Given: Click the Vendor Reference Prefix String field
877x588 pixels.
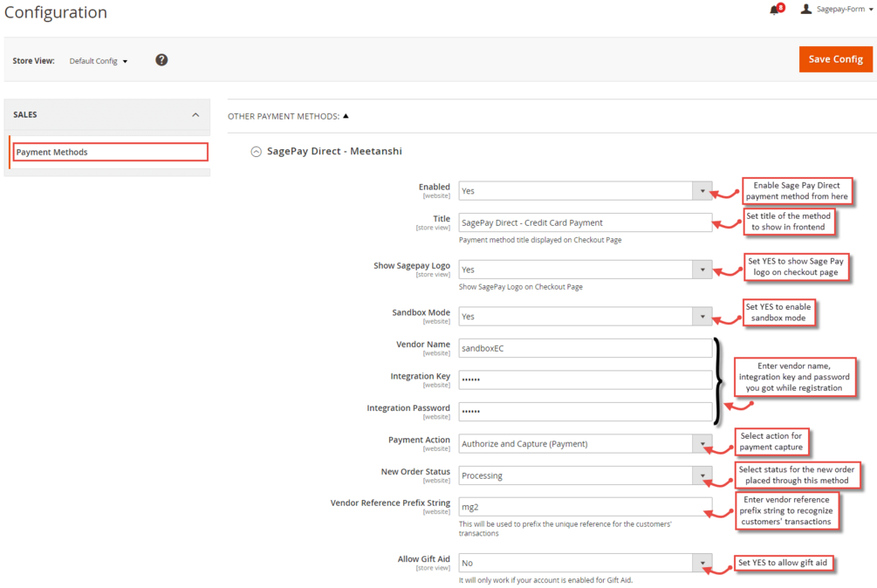Looking at the screenshot, I should coord(585,507).
